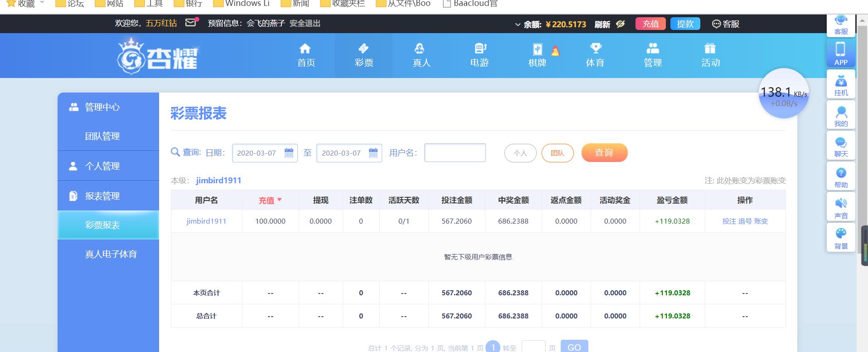Viewport: 868px width, 352px height.
Task: Open APP download in right panel
Action: [x=841, y=54]
